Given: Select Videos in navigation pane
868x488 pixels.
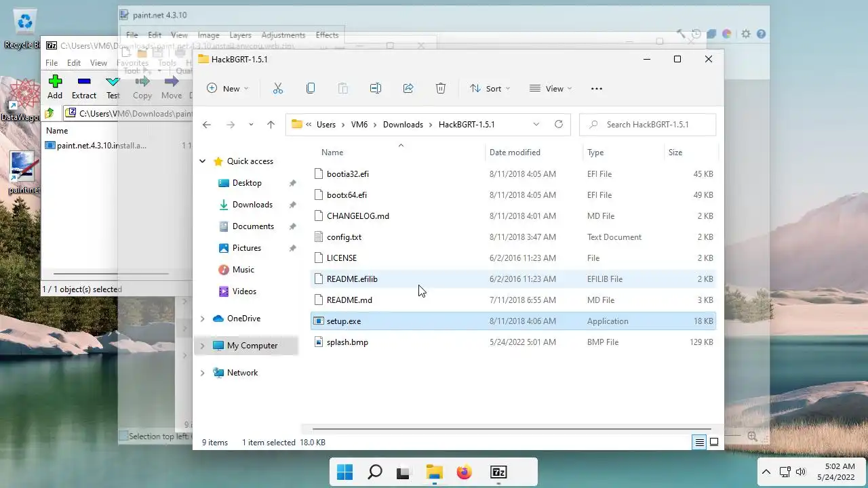Looking at the screenshot, I should (244, 291).
